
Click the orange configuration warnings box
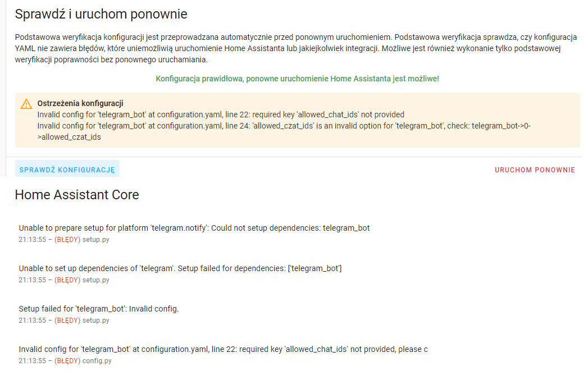[x=298, y=120]
